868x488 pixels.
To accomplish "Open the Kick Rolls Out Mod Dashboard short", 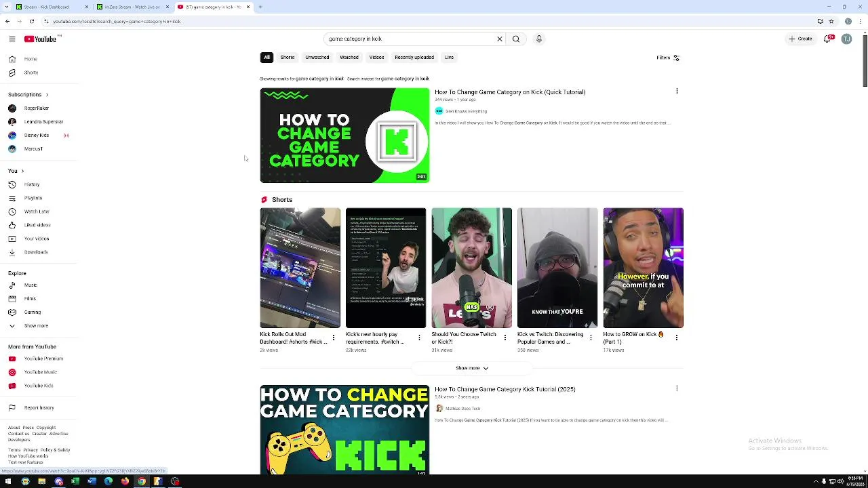I will point(300,268).
